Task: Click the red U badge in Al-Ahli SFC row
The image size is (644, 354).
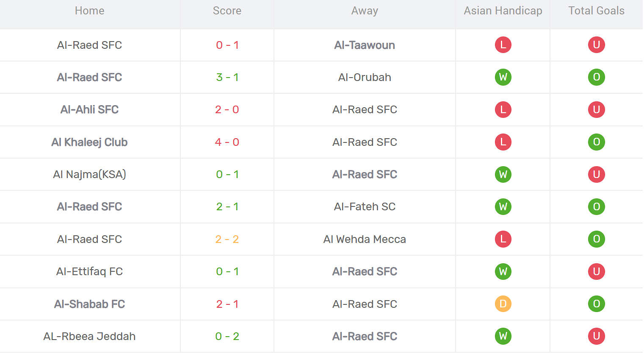Action: (596, 109)
